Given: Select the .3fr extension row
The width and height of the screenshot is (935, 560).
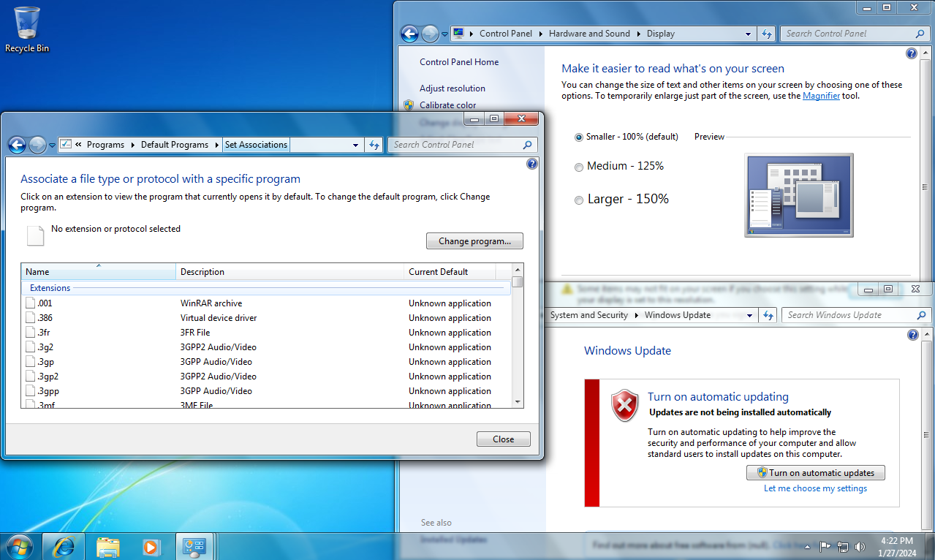Looking at the screenshot, I should pos(266,333).
